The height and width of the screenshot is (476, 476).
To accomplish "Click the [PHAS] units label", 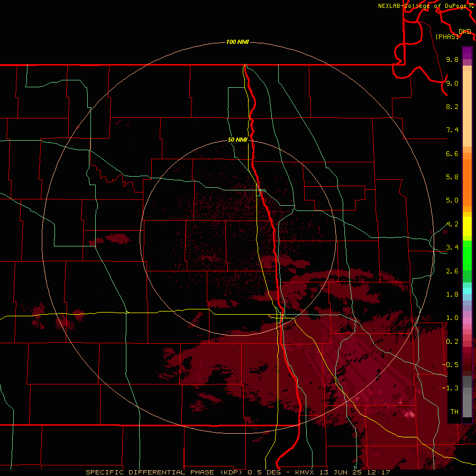I will pos(447,36).
